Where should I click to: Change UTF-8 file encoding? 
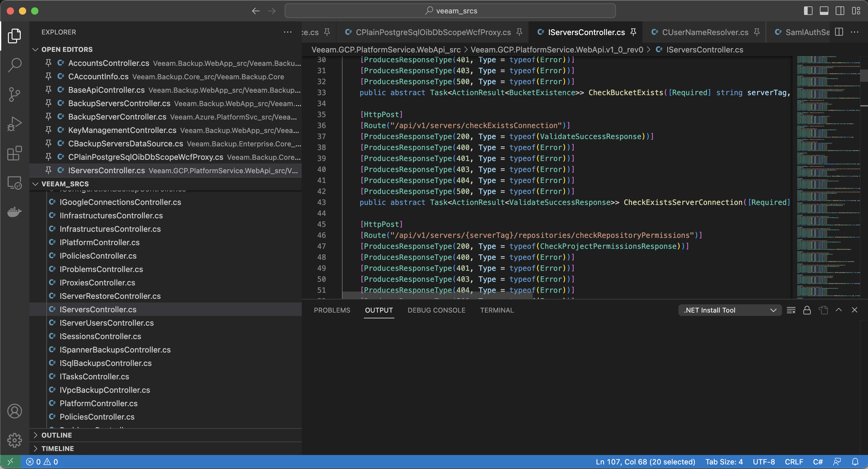pyautogui.click(x=764, y=462)
